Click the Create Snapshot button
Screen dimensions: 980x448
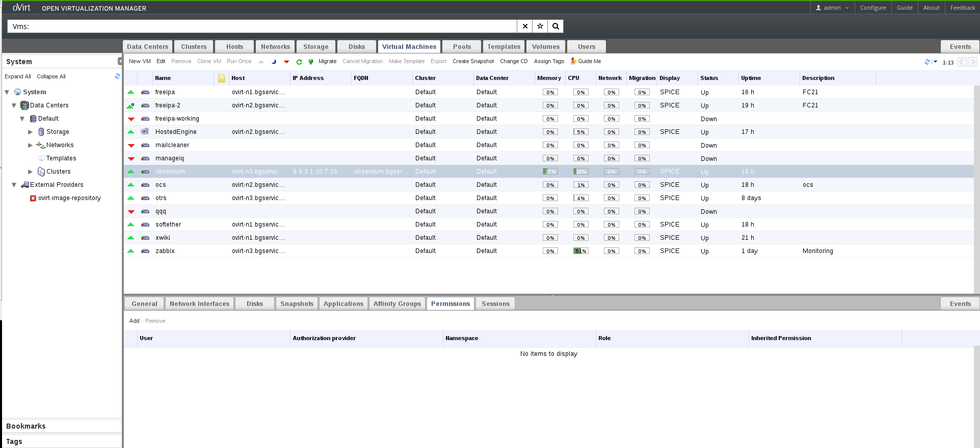473,61
